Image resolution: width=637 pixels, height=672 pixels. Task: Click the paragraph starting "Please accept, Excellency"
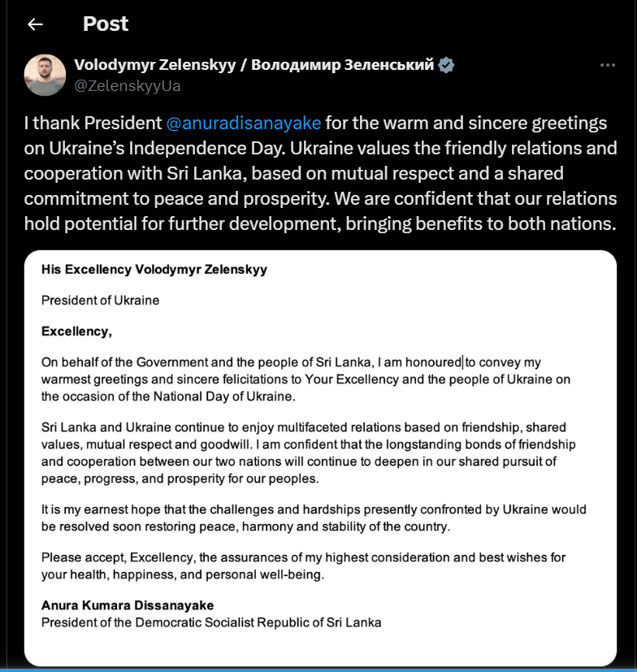coord(303,566)
